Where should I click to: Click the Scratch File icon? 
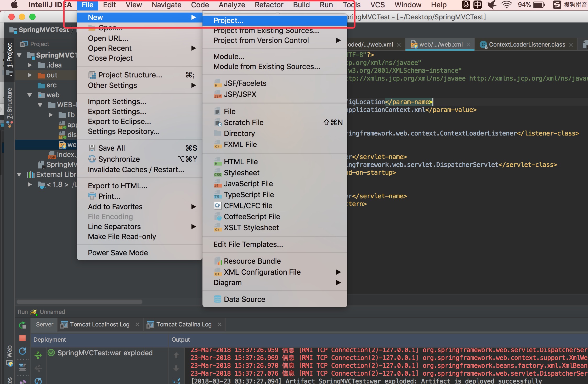coord(218,122)
